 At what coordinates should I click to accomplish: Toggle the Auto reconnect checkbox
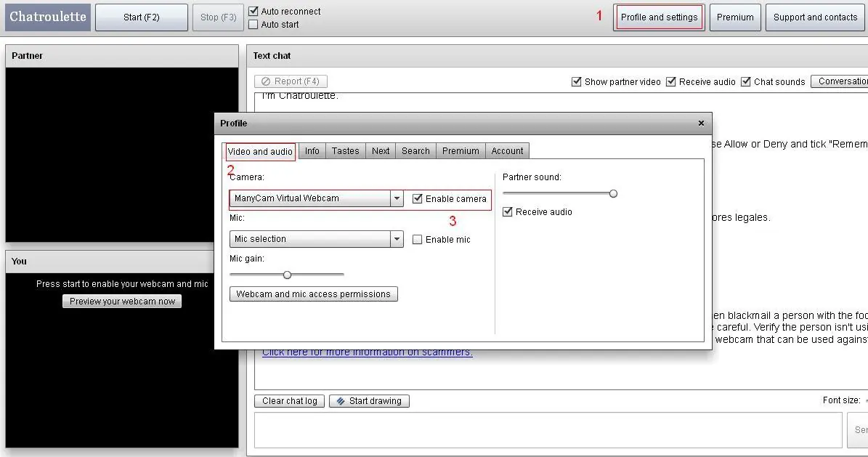[x=253, y=11]
